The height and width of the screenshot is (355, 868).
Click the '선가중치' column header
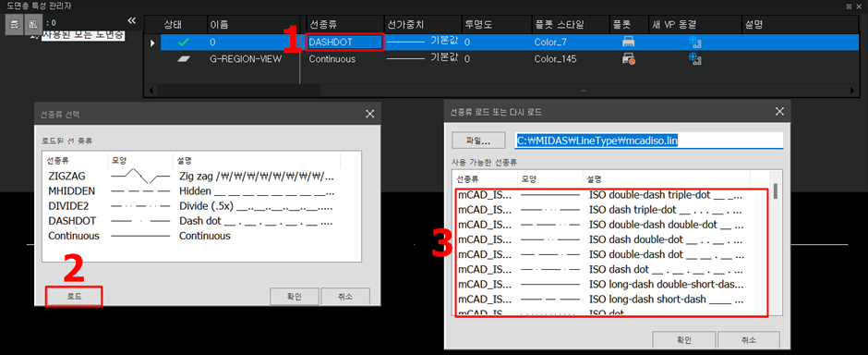point(423,25)
